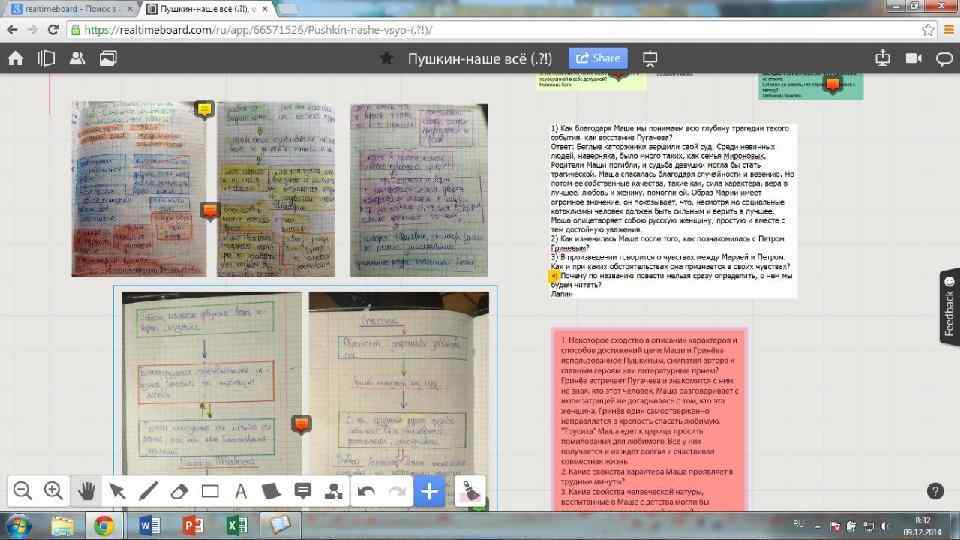Select the pink sticky note
960x540 pixels.
pos(649,419)
